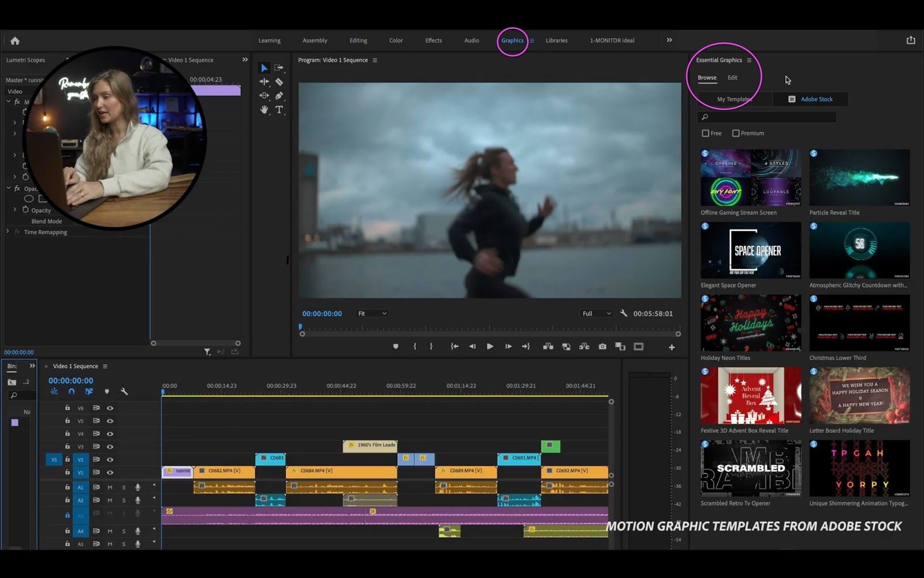Select the Pen tool
924x578 pixels.
click(280, 96)
